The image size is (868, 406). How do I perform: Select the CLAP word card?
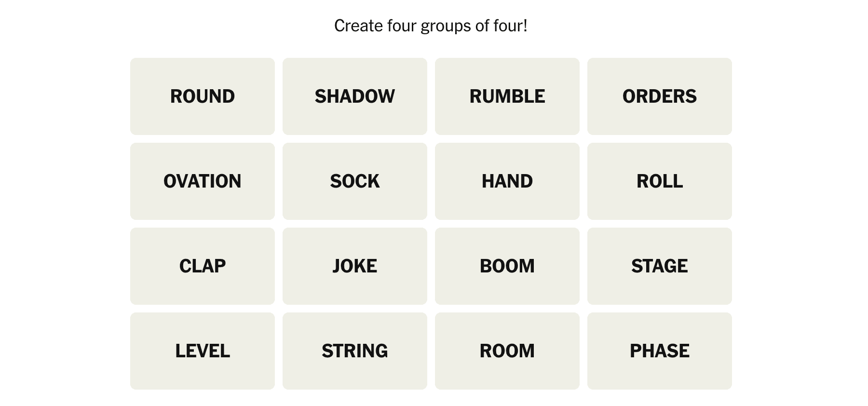pyautogui.click(x=203, y=266)
